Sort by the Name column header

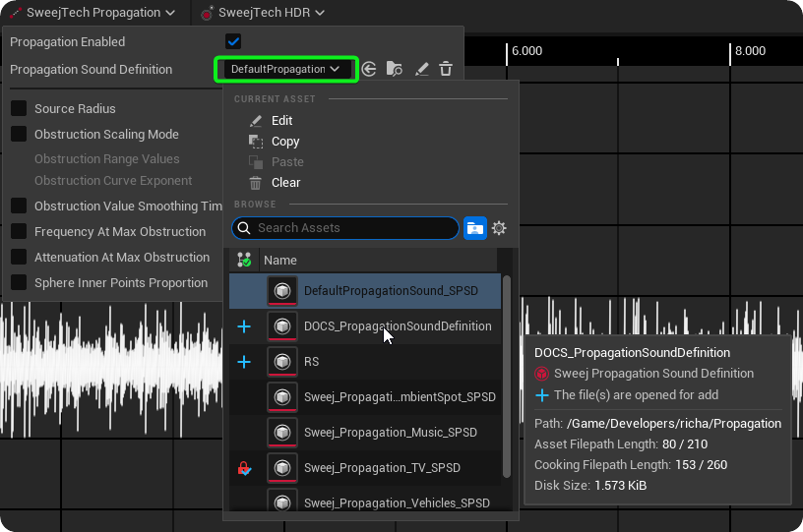[378, 260]
